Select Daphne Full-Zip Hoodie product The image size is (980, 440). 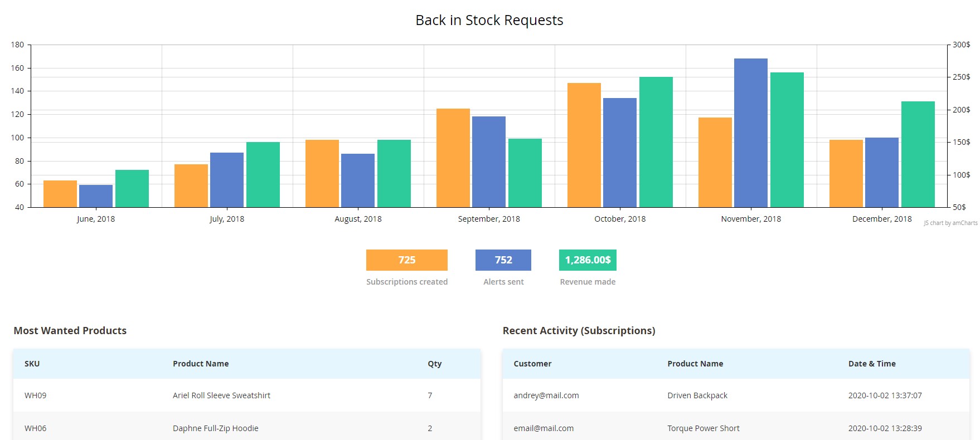click(x=215, y=428)
